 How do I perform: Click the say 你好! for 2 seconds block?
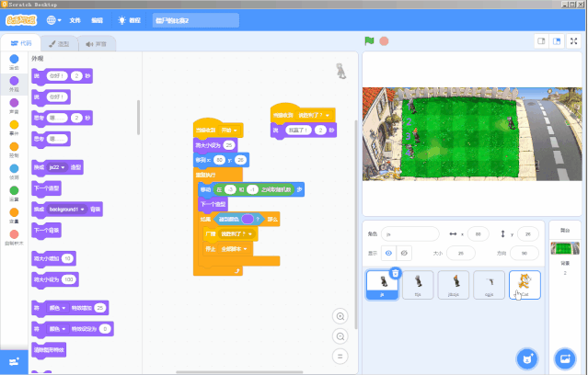click(62, 76)
